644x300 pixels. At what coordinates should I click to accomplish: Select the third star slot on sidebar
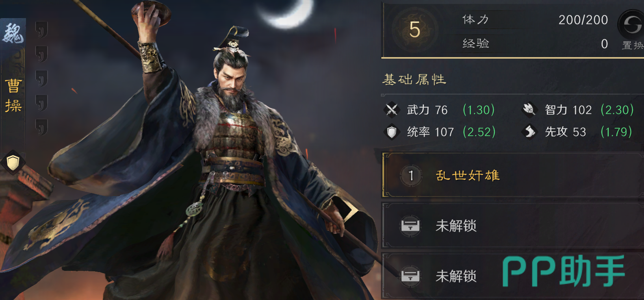[41, 78]
